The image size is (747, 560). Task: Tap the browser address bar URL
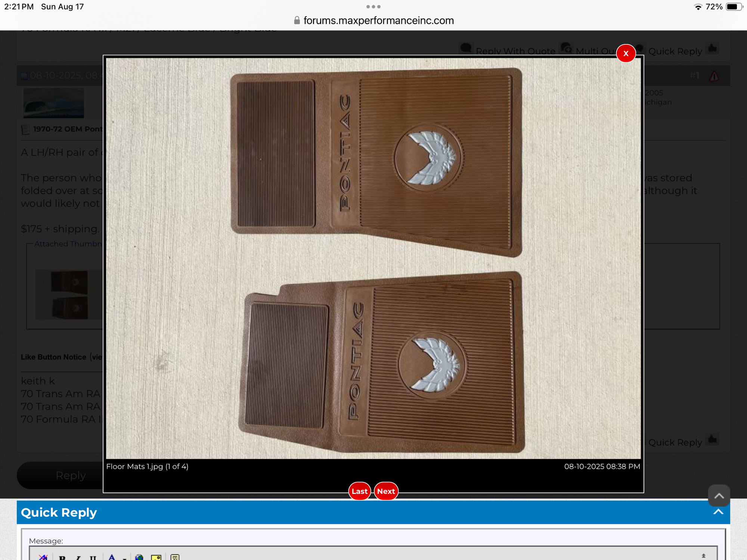tap(378, 21)
